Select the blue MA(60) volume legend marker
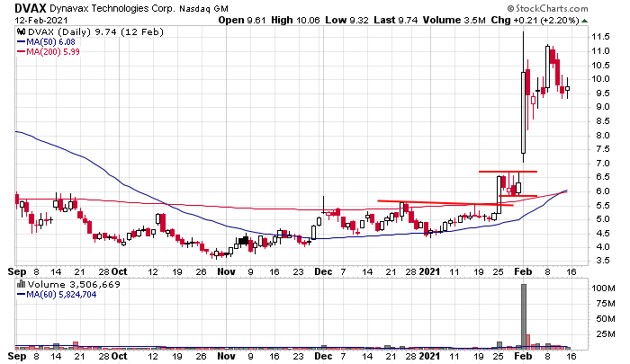Viewport: 630px width, 364px height. [x=21, y=295]
